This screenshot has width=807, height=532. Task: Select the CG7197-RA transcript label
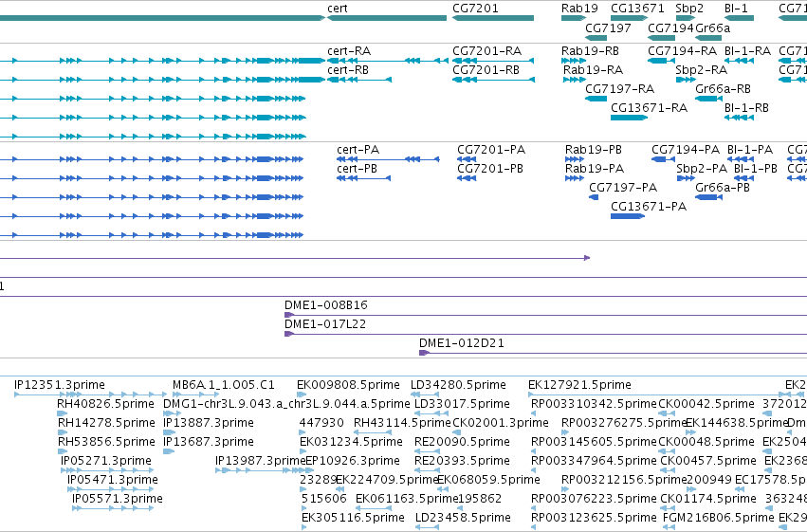pos(619,88)
